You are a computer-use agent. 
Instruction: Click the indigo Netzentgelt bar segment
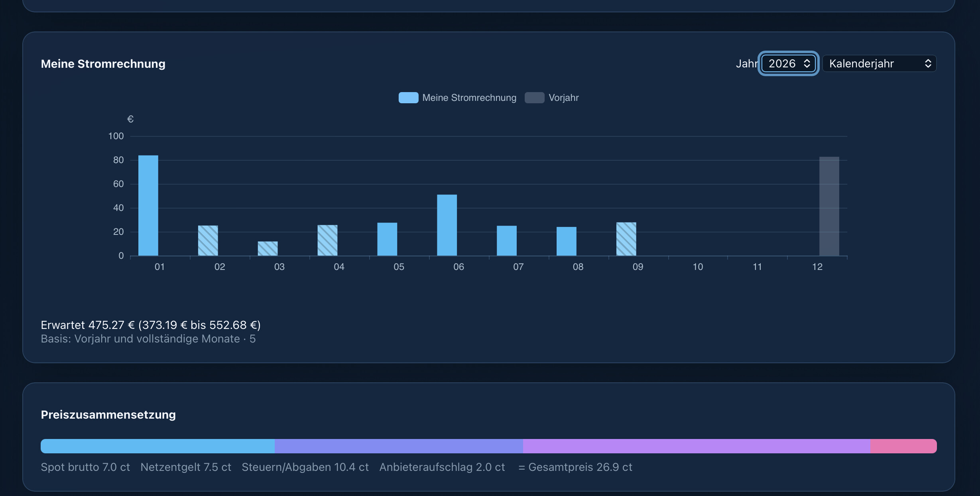[399, 446]
